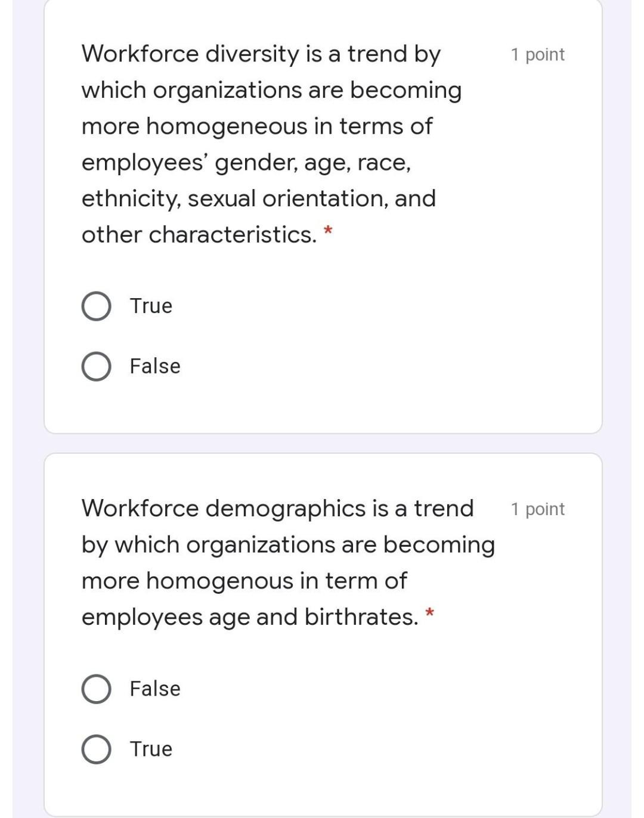Click "1 point" beside Workforce diversity question
644x818 pixels.
(537, 55)
